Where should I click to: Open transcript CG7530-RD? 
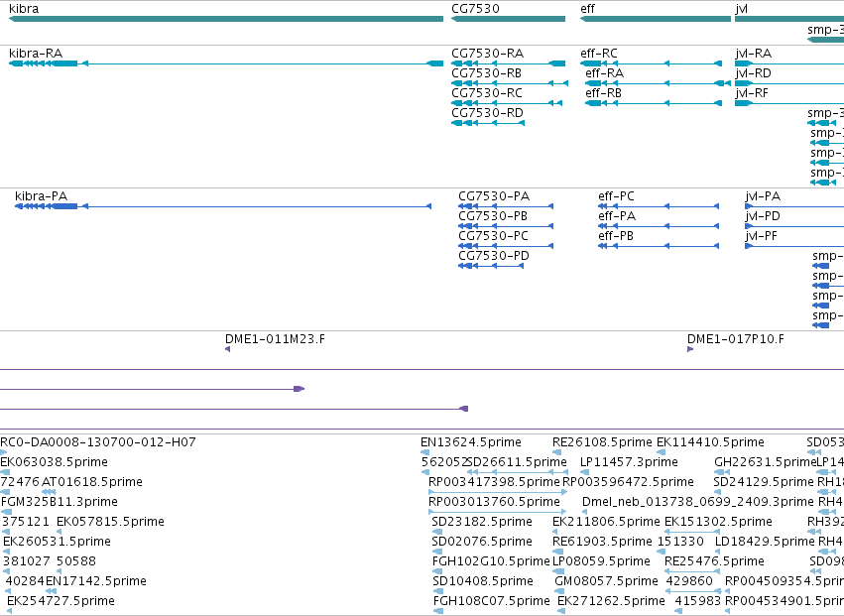pos(487,113)
